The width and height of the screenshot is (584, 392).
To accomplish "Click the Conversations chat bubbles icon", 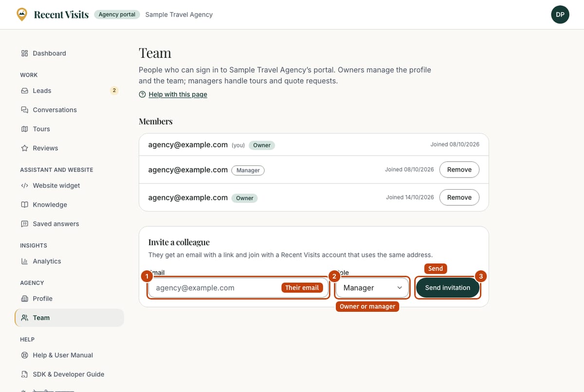I will point(24,110).
